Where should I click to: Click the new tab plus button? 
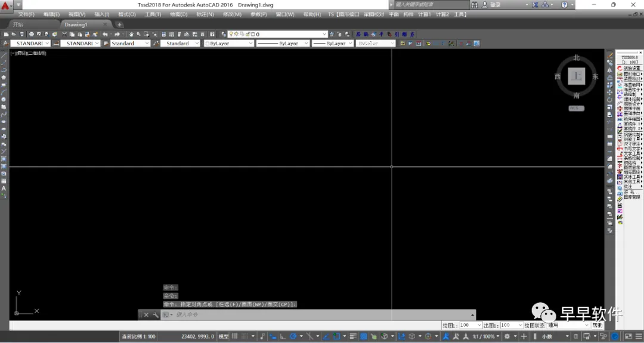coord(119,24)
